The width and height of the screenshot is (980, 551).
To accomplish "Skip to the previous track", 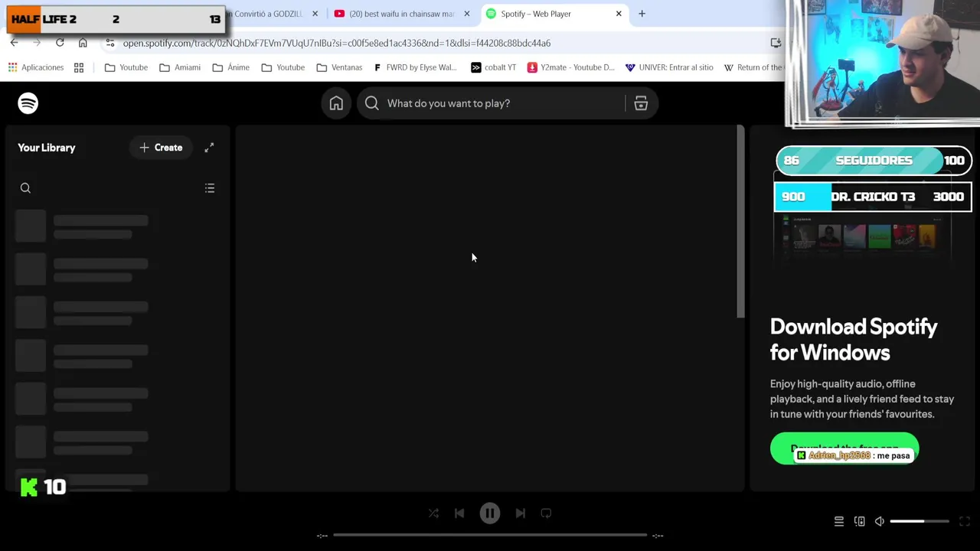I will (459, 514).
